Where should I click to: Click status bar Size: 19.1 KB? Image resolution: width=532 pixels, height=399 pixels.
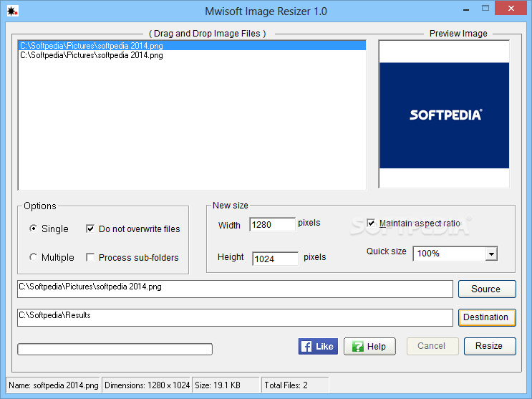coord(226,385)
